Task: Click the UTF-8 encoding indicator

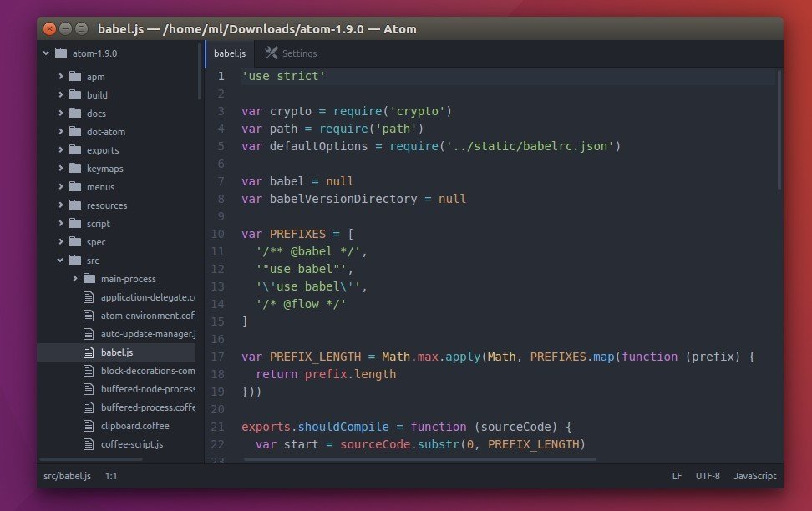Action: (x=708, y=476)
